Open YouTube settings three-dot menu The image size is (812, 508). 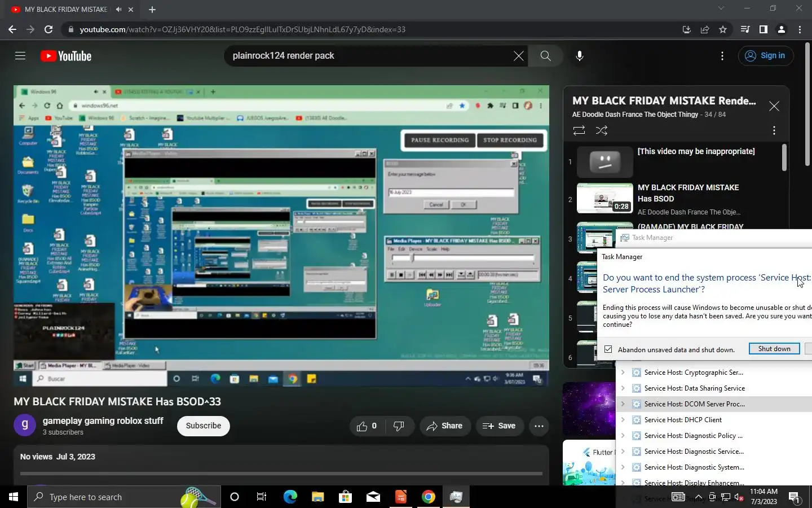(x=722, y=56)
